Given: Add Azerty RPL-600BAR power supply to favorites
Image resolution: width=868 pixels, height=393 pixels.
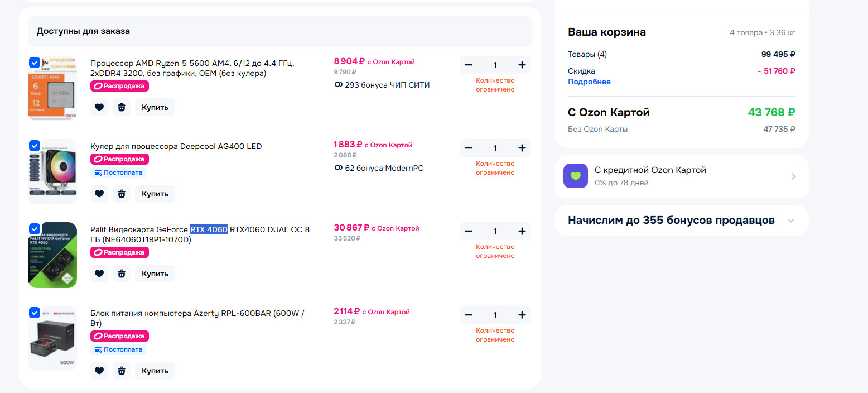Looking at the screenshot, I should click(99, 371).
